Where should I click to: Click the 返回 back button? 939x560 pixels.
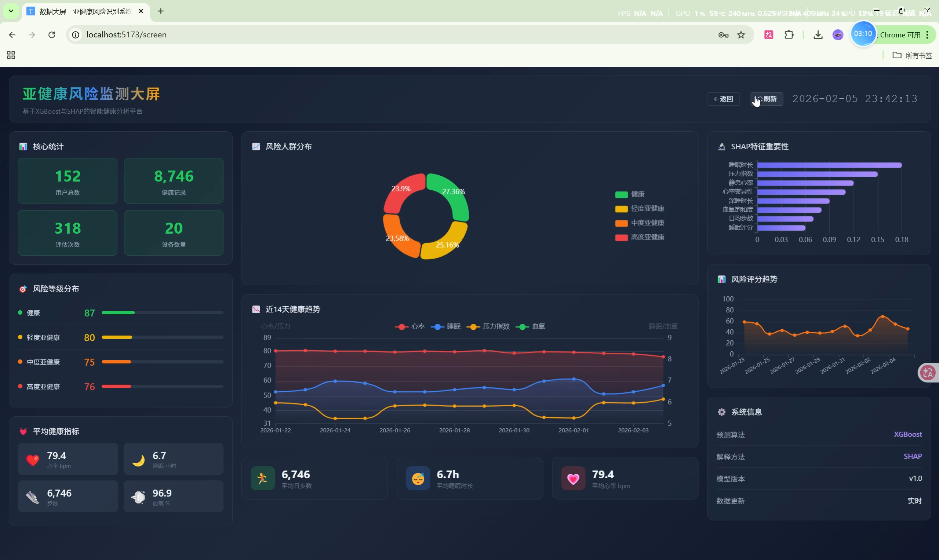coord(723,99)
